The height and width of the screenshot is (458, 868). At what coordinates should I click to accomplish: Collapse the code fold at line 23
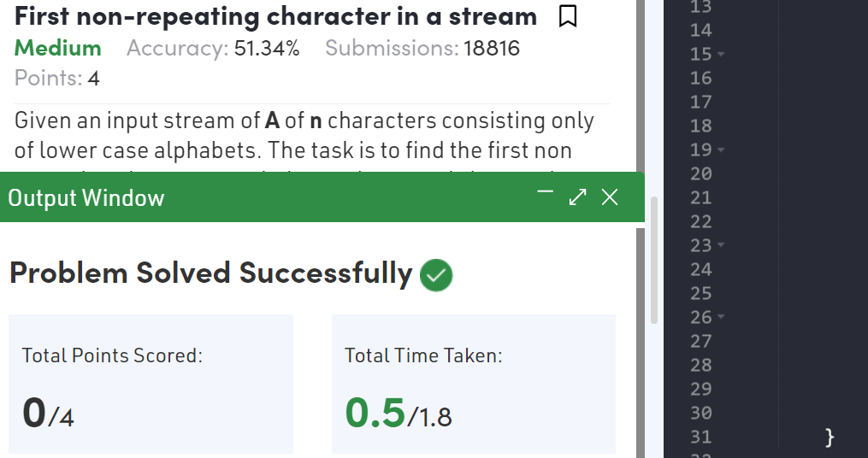(721, 245)
